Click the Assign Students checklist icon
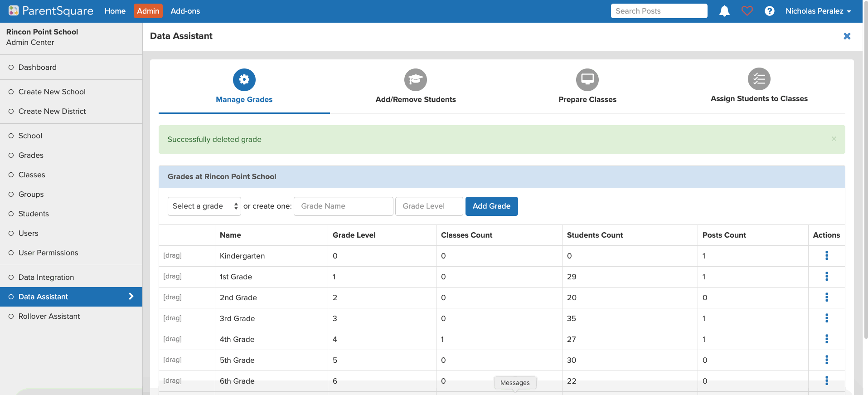 pyautogui.click(x=759, y=79)
